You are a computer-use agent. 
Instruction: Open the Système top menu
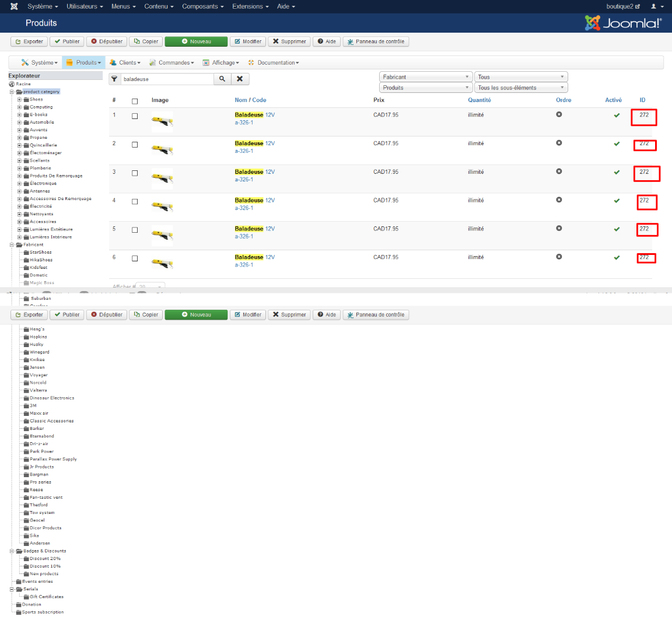[x=43, y=6]
